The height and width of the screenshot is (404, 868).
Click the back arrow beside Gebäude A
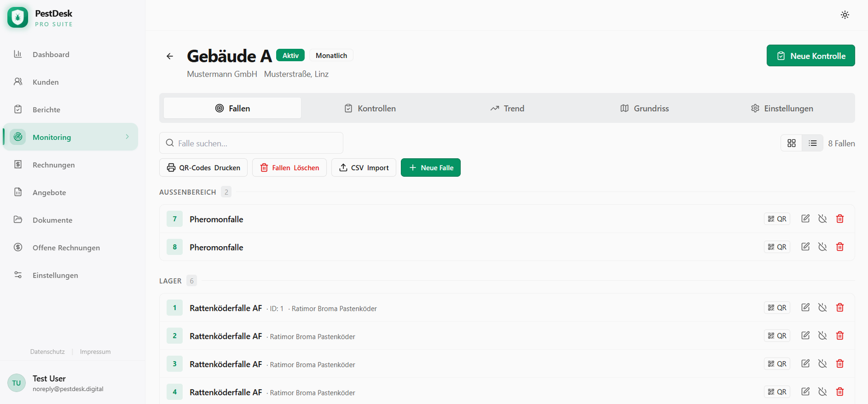point(170,56)
